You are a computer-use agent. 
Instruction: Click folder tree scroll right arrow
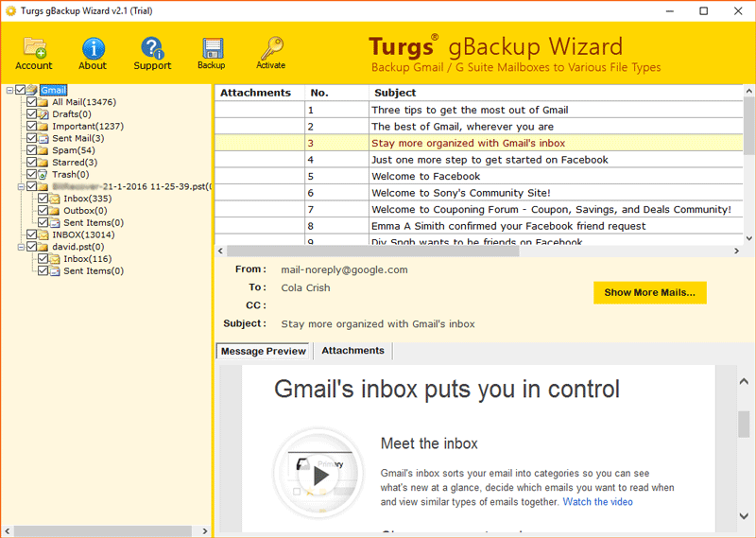coord(205,530)
